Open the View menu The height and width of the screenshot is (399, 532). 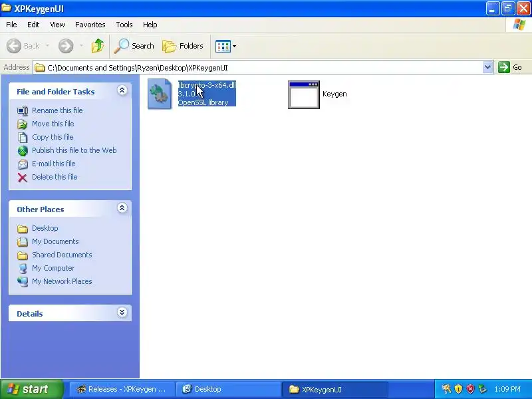click(57, 25)
